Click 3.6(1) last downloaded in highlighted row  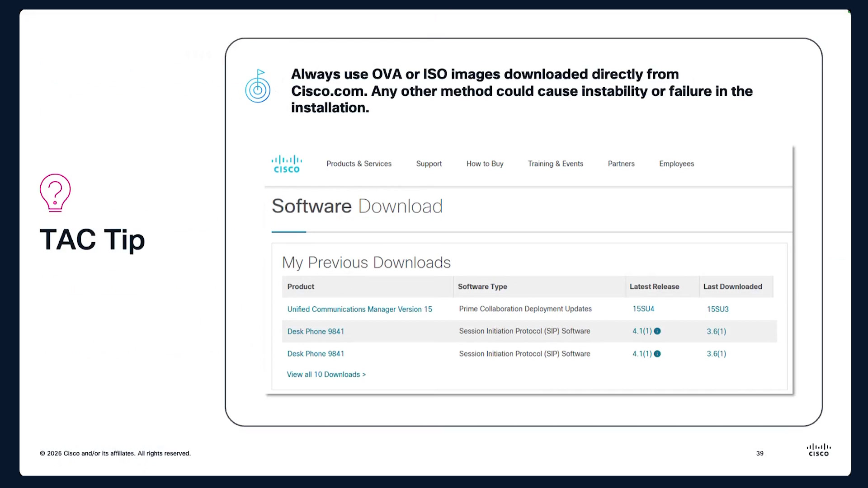point(716,331)
